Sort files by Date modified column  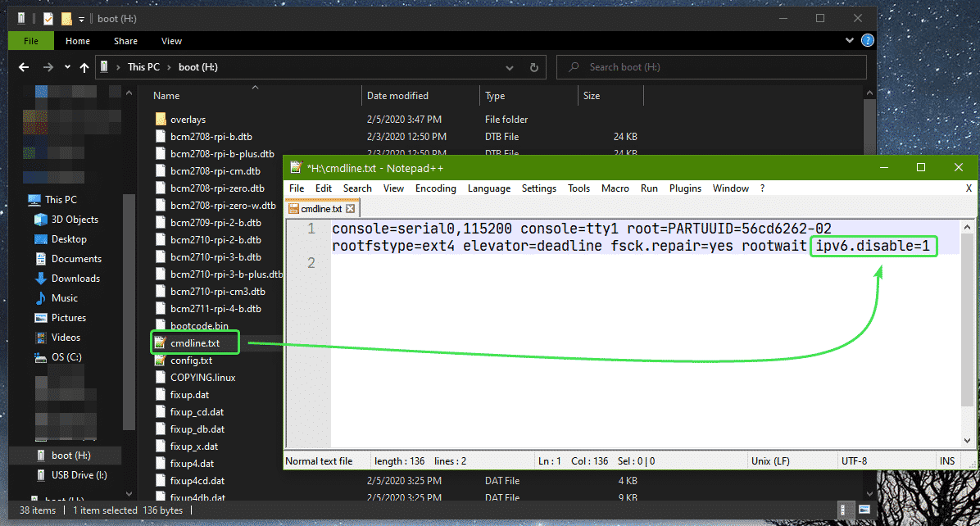pyautogui.click(x=397, y=96)
